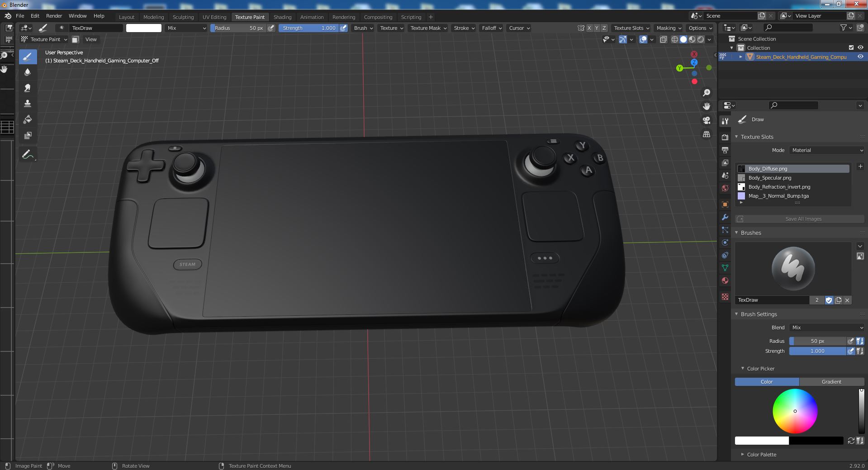This screenshot has height=470, width=868.
Task: Switch to rendered viewport shading
Action: coord(701,39)
